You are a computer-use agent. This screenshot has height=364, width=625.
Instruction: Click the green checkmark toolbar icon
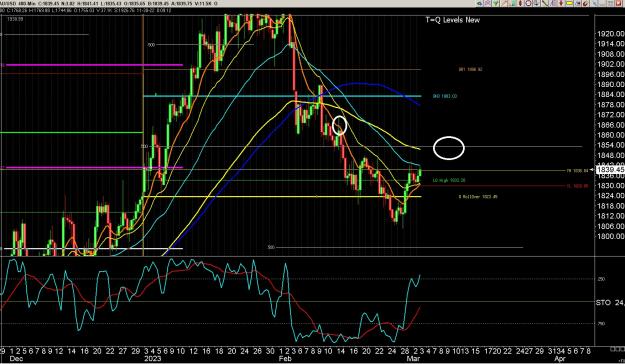point(495,4)
